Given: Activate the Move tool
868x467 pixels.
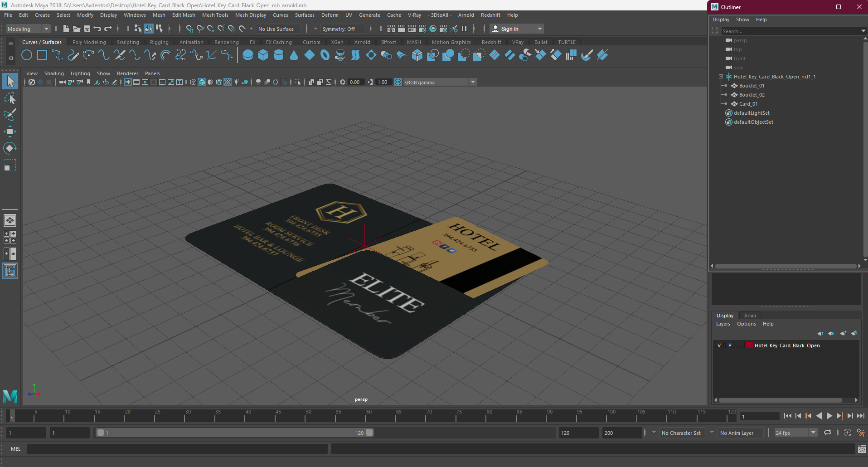Looking at the screenshot, I should (x=10, y=131).
